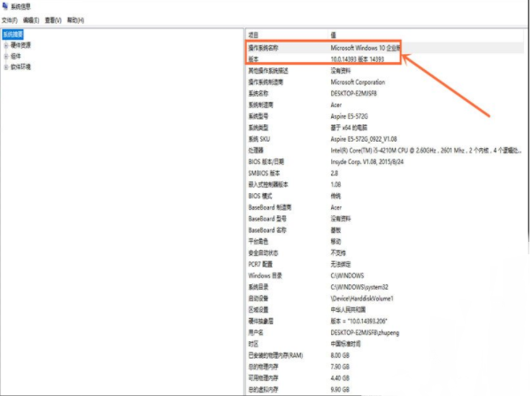Open the 编辑(E) menu
The width and height of the screenshot is (532, 396).
pyautogui.click(x=29, y=19)
